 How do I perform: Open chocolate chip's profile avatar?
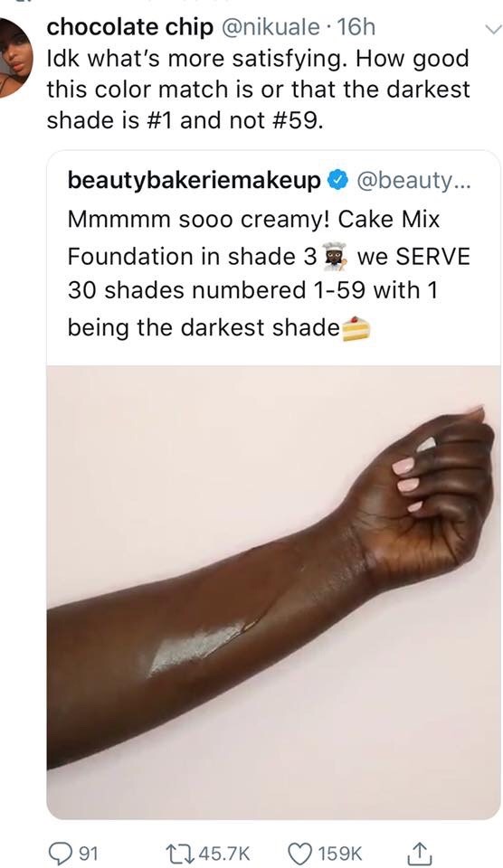(x=14, y=58)
